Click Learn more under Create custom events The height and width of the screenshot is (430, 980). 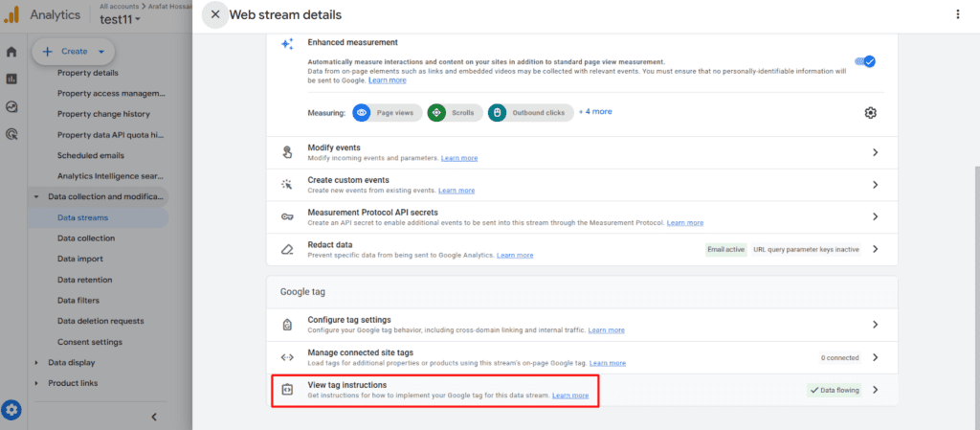coord(457,190)
